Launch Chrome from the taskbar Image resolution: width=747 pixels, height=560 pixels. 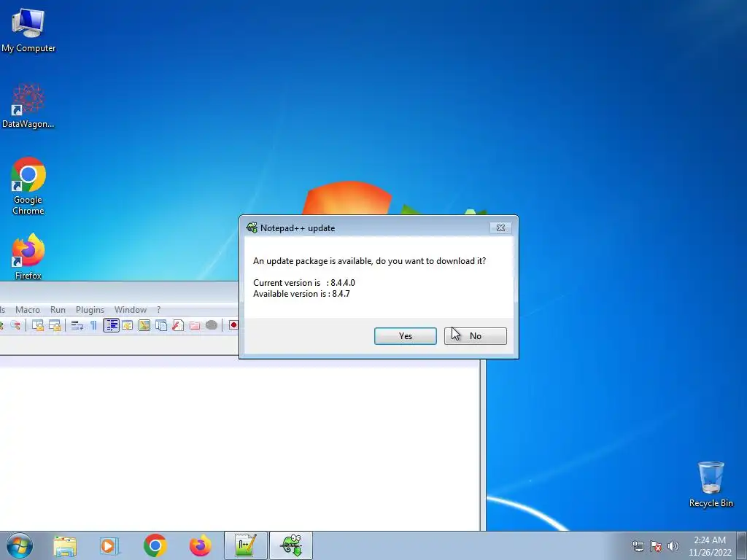(x=155, y=545)
